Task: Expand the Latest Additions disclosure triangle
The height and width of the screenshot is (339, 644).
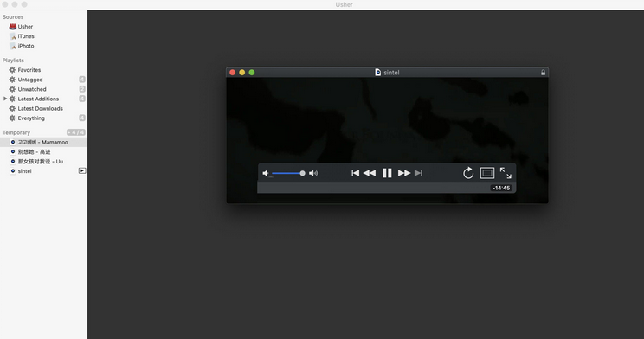Action: coord(5,99)
